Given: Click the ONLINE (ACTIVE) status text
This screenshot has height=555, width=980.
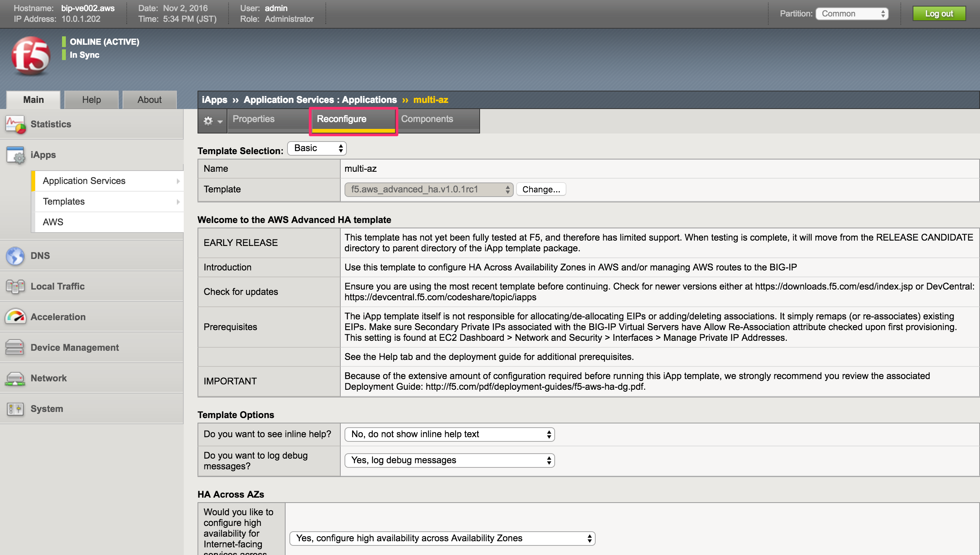Looking at the screenshot, I should 105,42.
